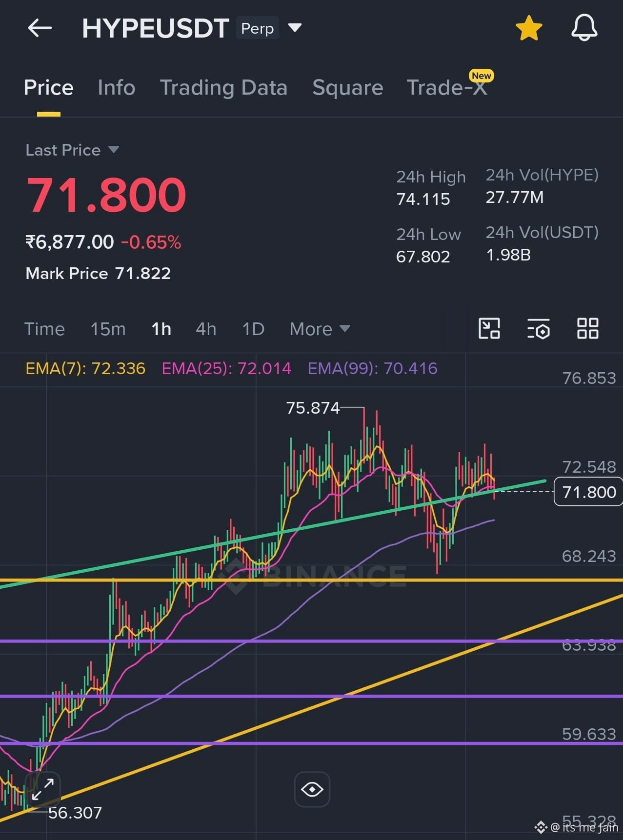Open chart indicator settings icon
The width and height of the screenshot is (623, 840).
[x=539, y=328]
